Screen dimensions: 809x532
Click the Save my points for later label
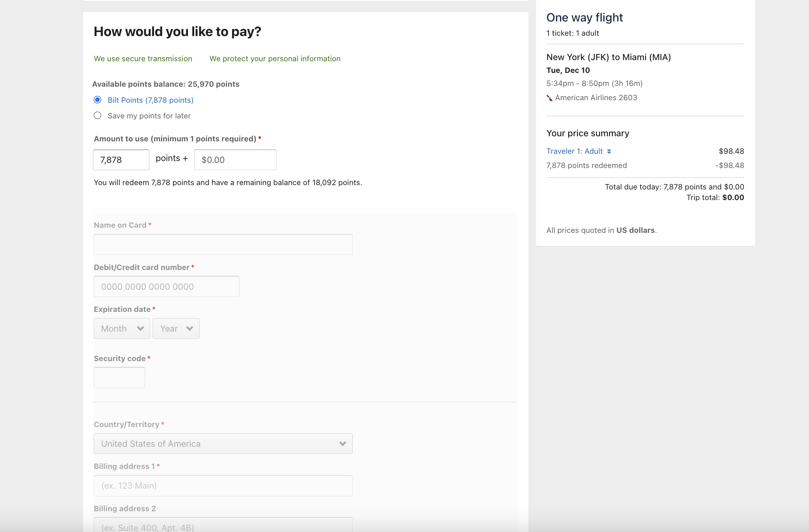(149, 116)
